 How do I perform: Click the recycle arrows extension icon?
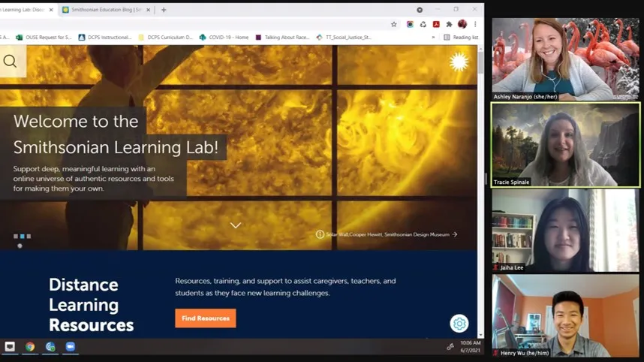(x=423, y=24)
